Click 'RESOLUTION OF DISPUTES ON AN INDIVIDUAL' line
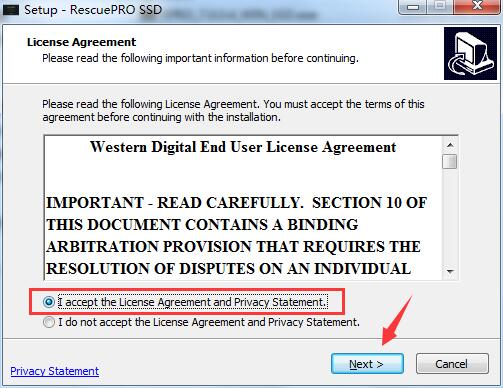 pos(228,269)
